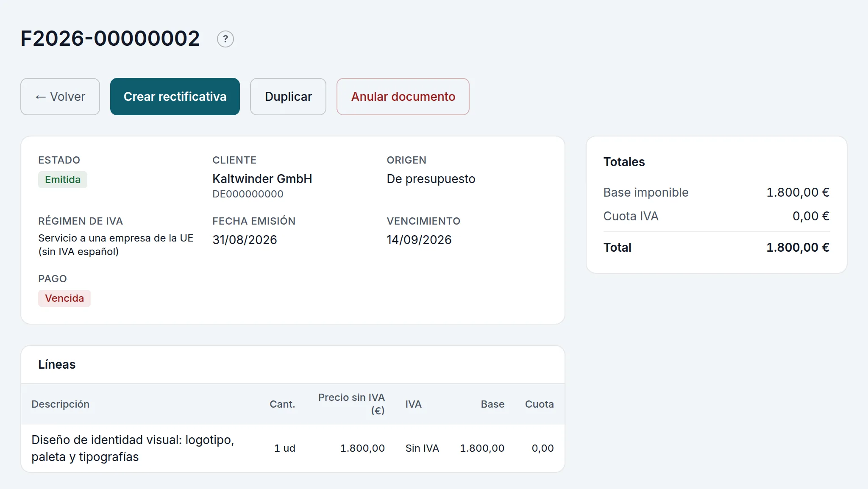Viewport: 868px width, 489px height.
Task: Click the RÉGIMEN DE IVA label
Action: click(81, 221)
